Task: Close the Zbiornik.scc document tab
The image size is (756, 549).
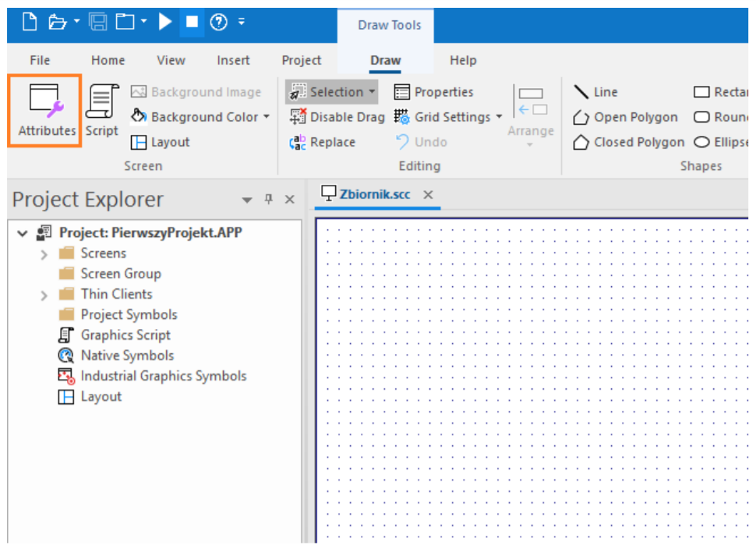Action: [x=428, y=195]
